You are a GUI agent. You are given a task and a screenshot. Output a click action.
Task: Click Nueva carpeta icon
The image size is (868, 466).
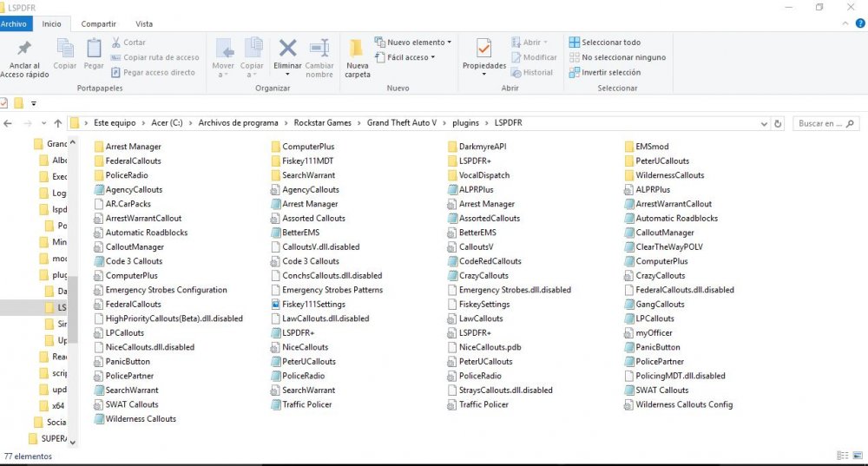(357, 48)
